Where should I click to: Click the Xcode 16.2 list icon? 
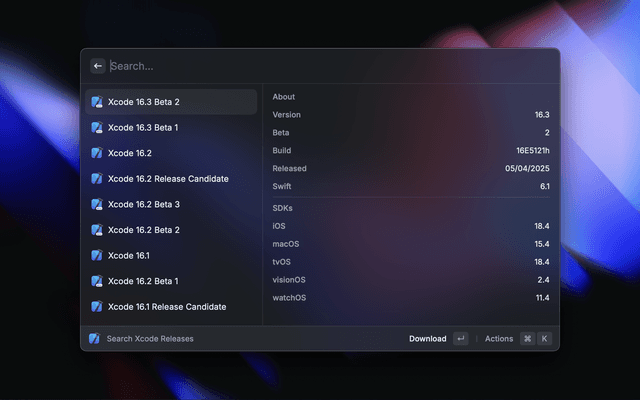(x=97, y=153)
